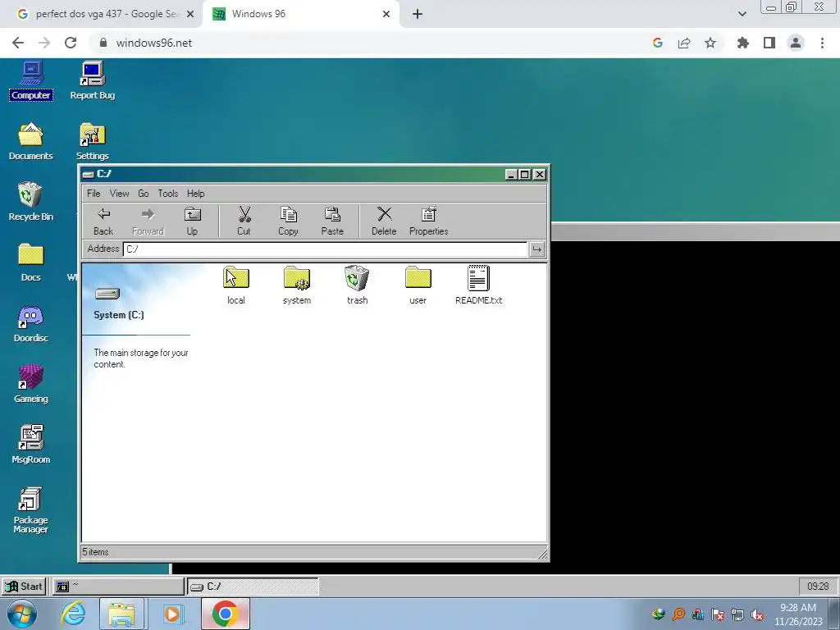The width and height of the screenshot is (840, 630).
Task: Go Up one folder level
Action: coord(192,221)
